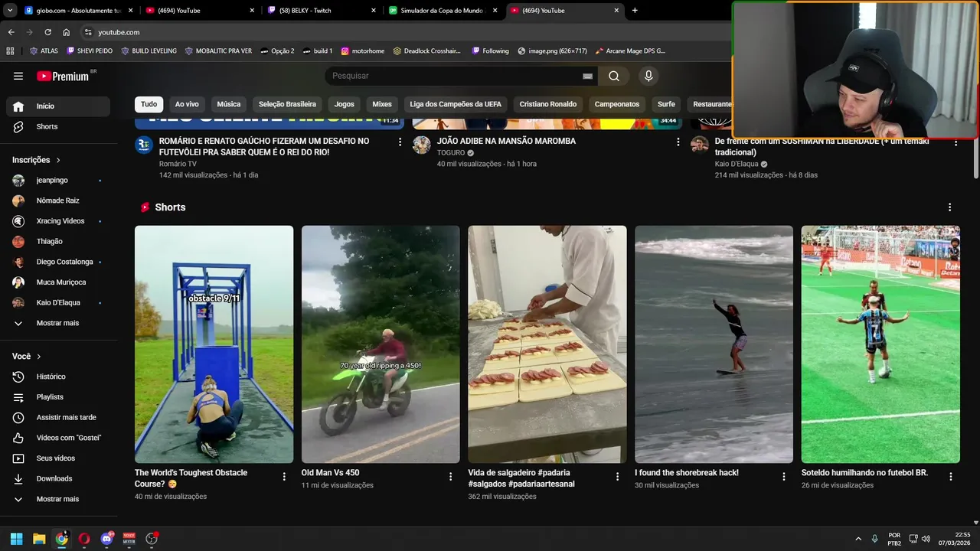Screen dimensions: 980x551
Task: Open options for Soteldo short
Action: pos(950,476)
